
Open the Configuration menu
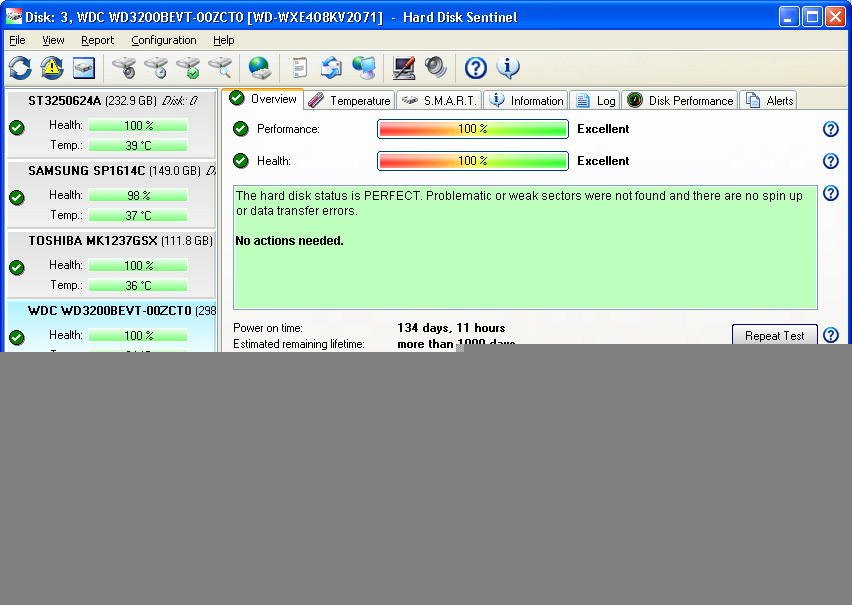tap(163, 40)
